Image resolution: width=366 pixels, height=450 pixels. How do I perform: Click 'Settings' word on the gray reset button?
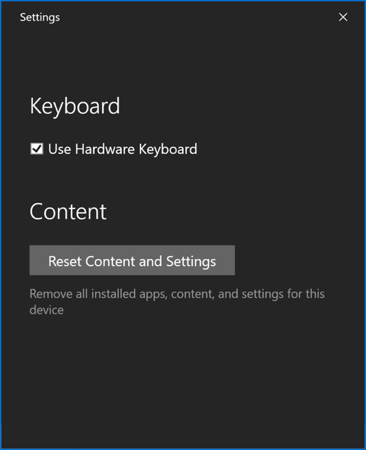pos(191,262)
